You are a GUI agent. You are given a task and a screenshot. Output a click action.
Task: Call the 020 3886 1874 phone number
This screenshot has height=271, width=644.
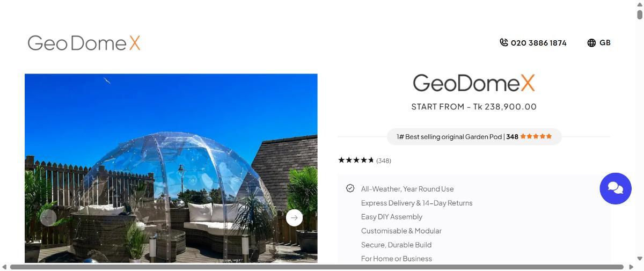click(x=538, y=43)
